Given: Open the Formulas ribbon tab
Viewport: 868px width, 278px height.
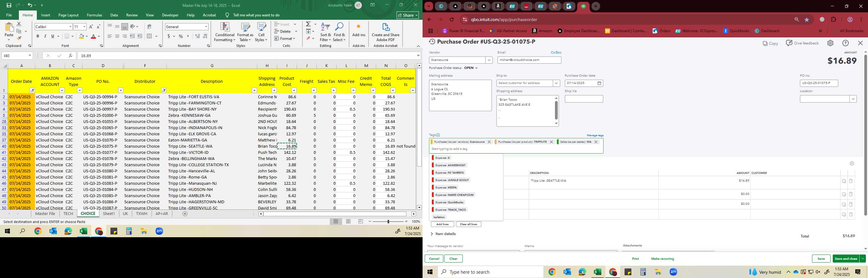Looking at the screenshot, I should pos(94,15).
